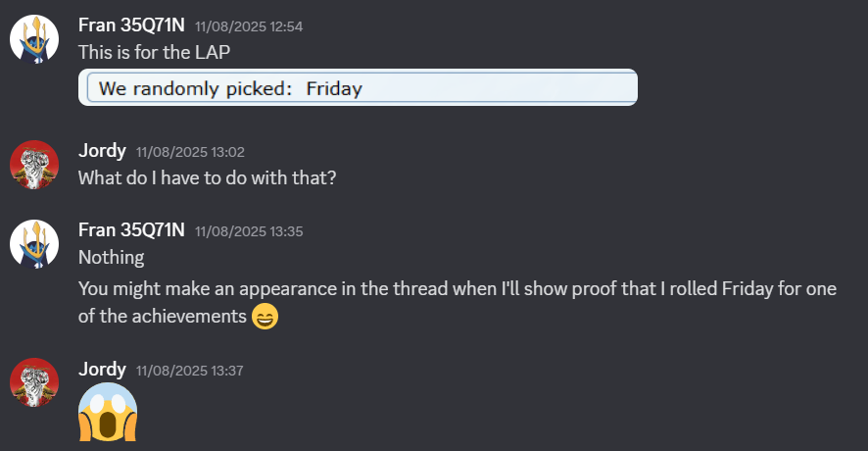Screen dimensions: 868x451
Task: Open Fran 35Q71N's avatar on the 12:54 message
Action: pyautogui.click(x=34, y=39)
